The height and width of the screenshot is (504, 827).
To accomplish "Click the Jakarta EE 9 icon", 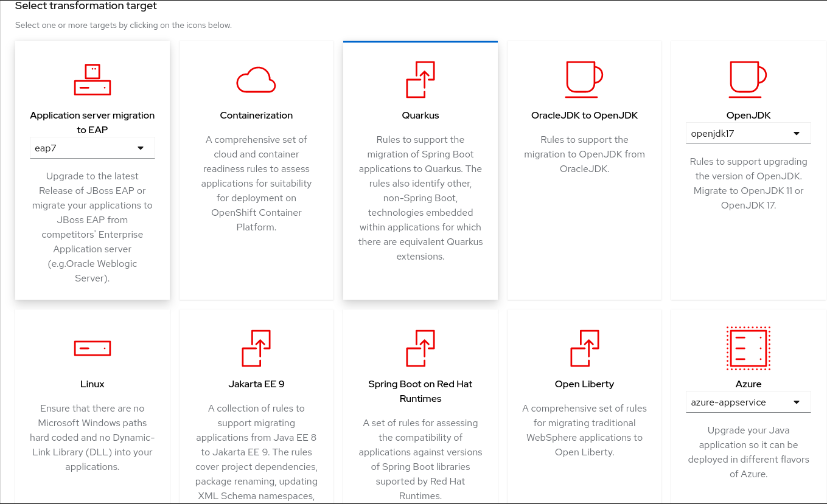I will [256, 348].
